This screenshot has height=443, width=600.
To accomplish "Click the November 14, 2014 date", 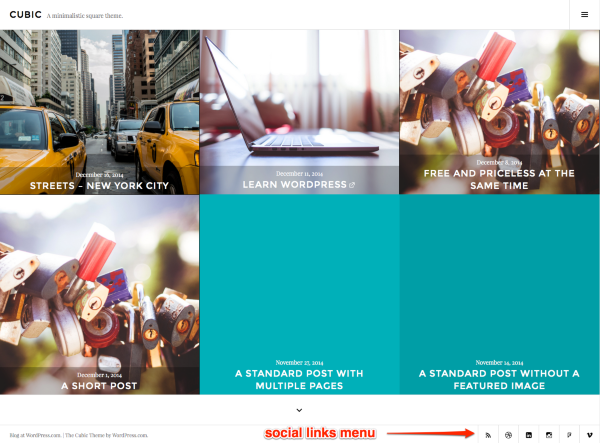I will (499, 363).
